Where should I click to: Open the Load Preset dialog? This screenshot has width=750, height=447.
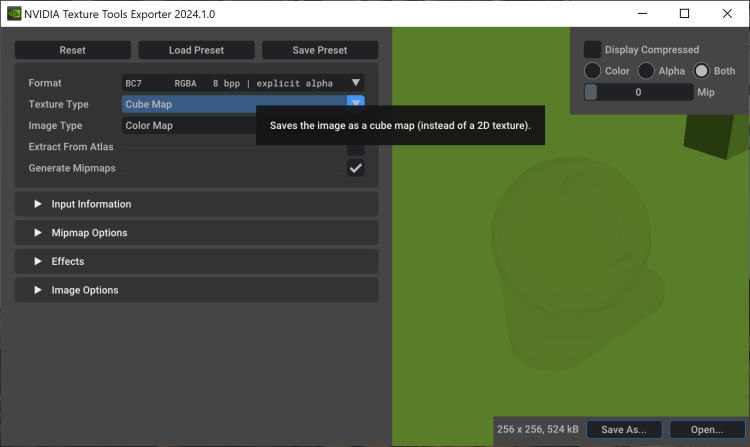(196, 50)
